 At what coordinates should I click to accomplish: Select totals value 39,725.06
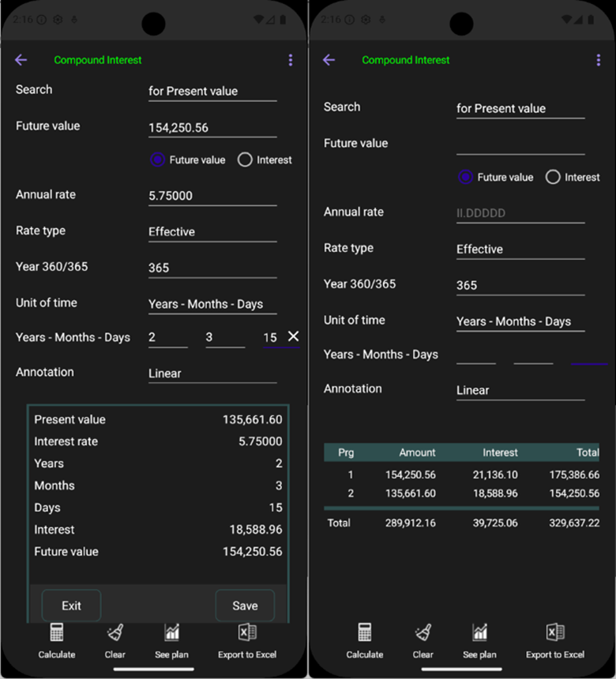(x=495, y=523)
